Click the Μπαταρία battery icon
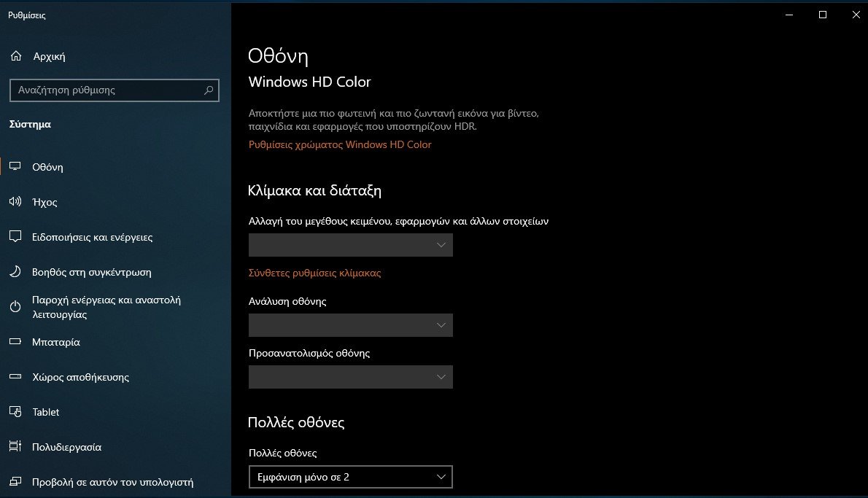Viewport: 868px width, 498px height. [x=15, y=342]
